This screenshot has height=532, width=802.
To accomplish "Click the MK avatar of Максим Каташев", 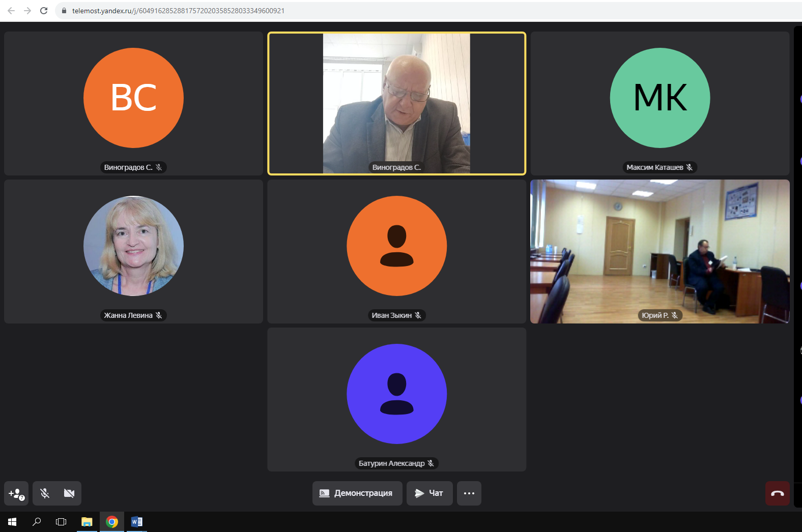I will 660,98.
